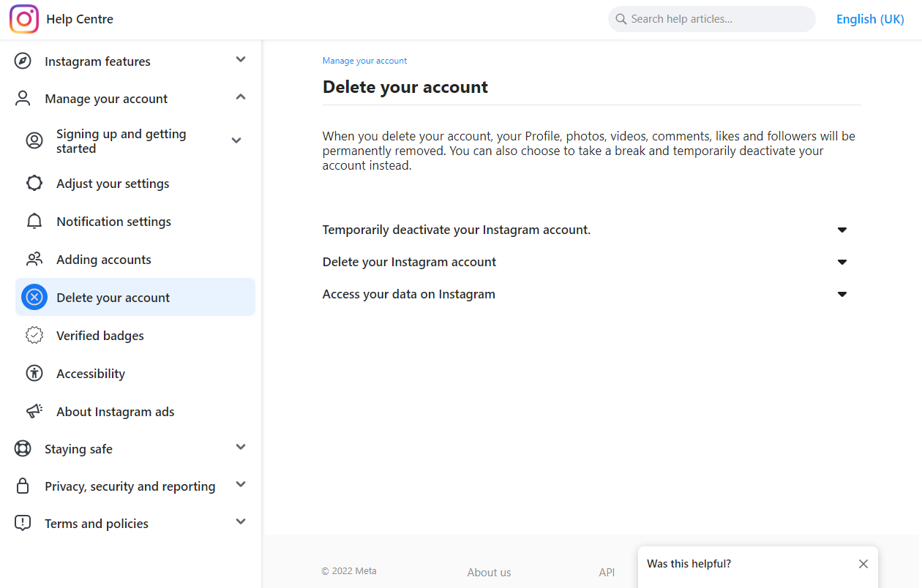Expand Delete your Instagram account arrow
The height and width of the screenshot is (588, 922).
click(842, 262)
